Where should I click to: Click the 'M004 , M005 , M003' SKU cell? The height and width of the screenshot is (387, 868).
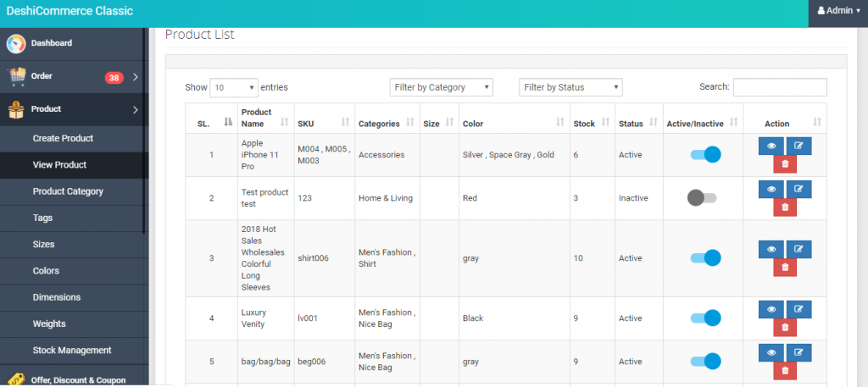click(325, 155)
